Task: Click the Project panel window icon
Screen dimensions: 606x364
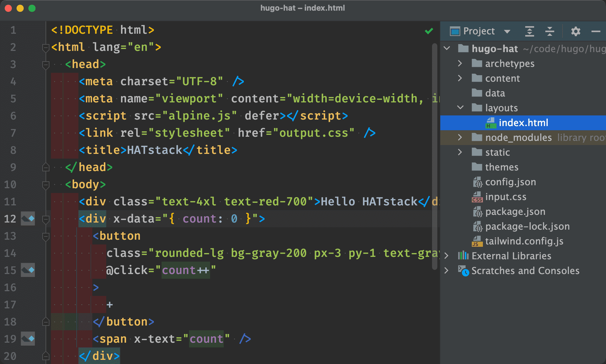Action: click(x=455, y=31)
